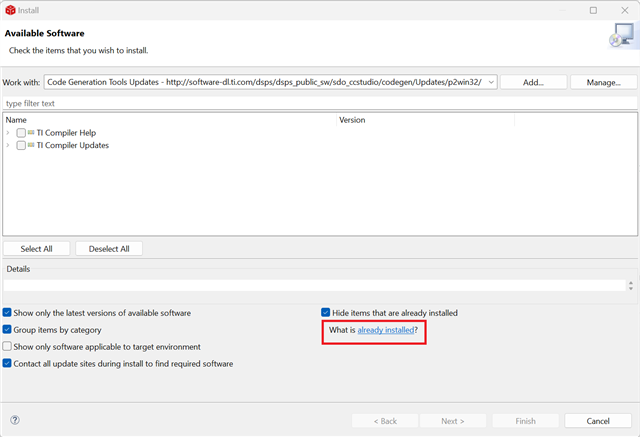Disable Hide items that are already installed
Viewport: 640px width, 437px height.
pos(325,313)
